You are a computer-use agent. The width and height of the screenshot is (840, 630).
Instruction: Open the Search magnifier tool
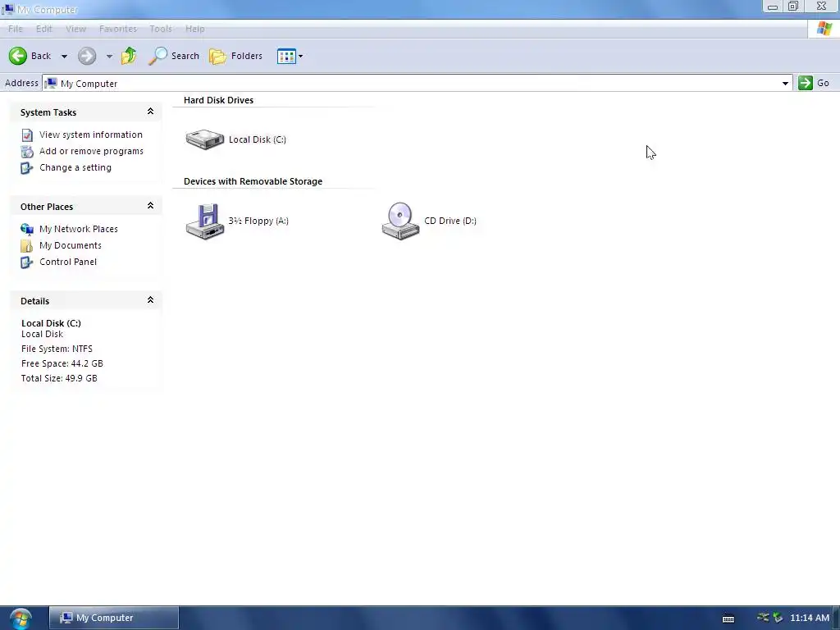(x=157, y=56)
